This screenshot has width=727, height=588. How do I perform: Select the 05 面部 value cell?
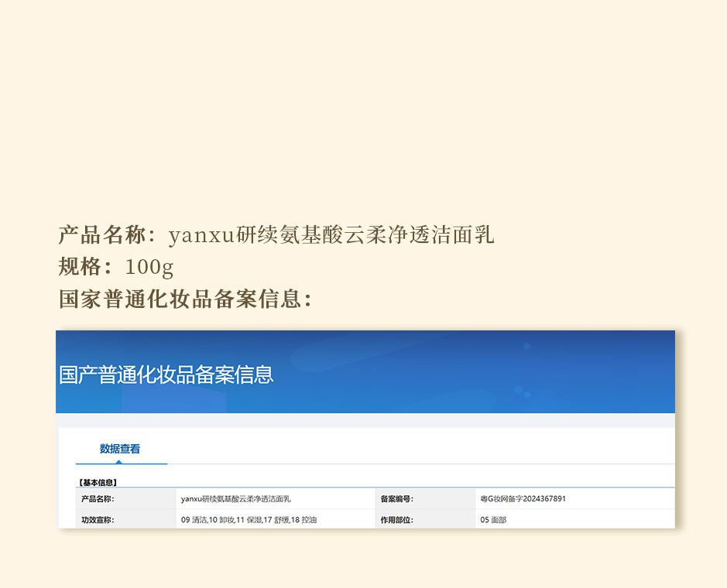click(x=493, y=520)
